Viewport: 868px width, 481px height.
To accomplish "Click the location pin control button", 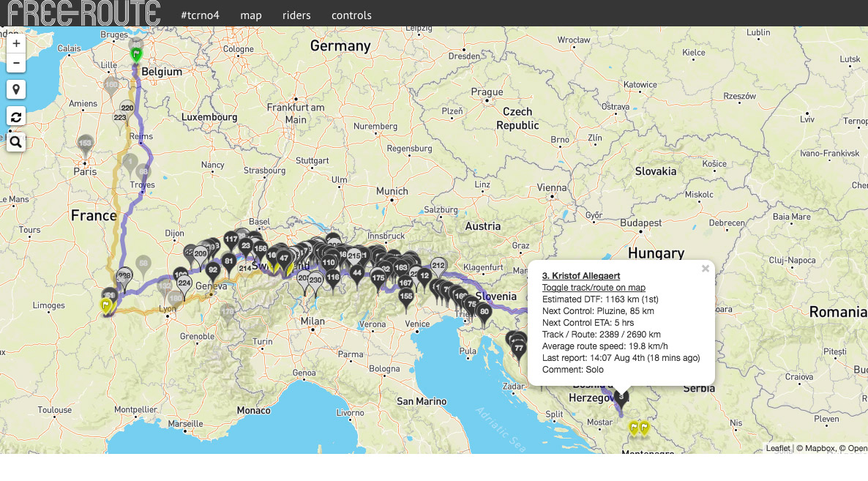I will click(16, 89).
